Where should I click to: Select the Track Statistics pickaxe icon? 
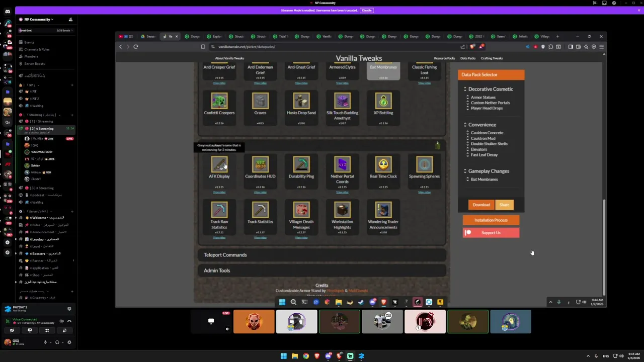click(x=260, y=210)
